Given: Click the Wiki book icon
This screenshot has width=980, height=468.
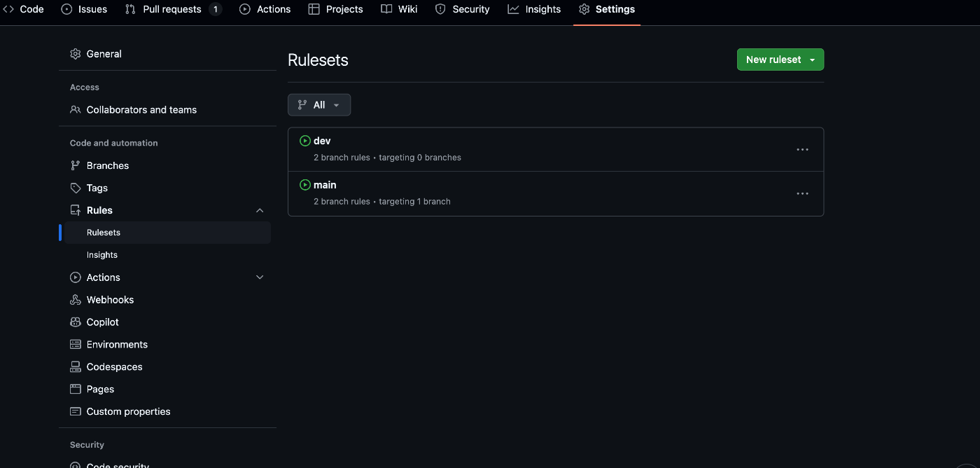Looking at the screenshot, I should 386,9.
